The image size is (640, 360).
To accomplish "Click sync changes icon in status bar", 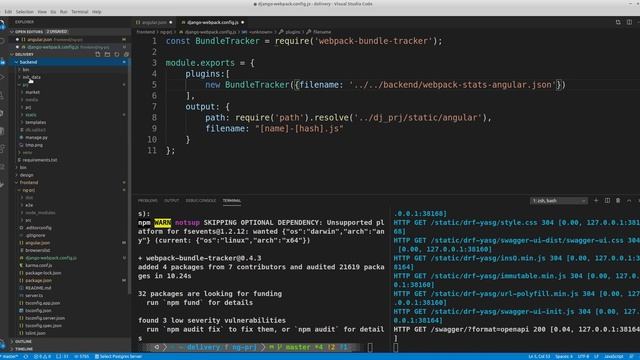I will click(26, 357).
